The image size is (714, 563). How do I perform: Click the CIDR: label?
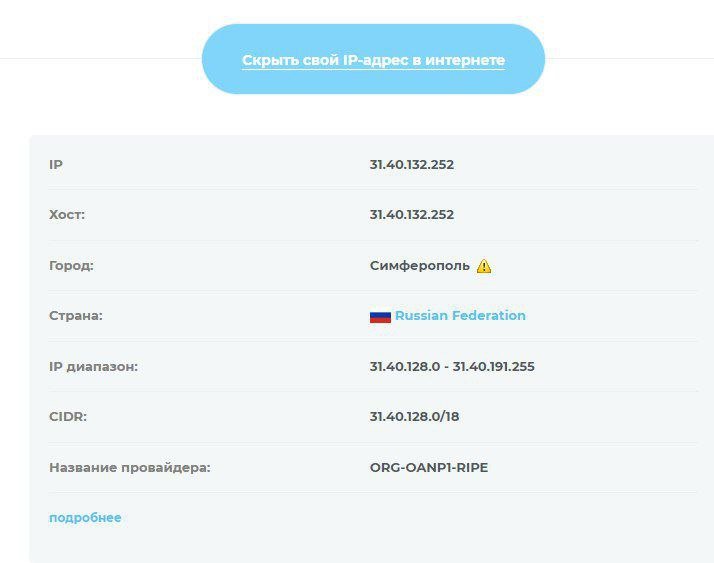coord(68,416)
